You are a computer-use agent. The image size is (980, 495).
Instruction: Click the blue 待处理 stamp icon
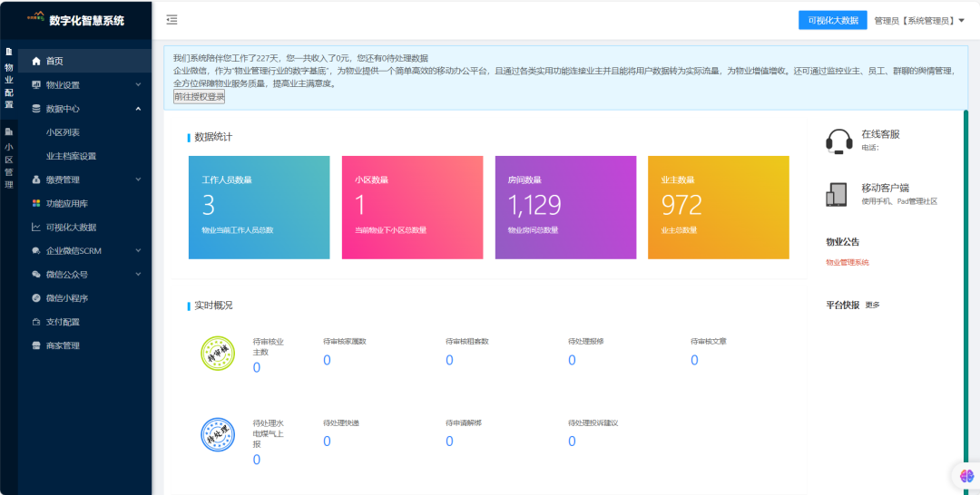[x=218, y=435]
